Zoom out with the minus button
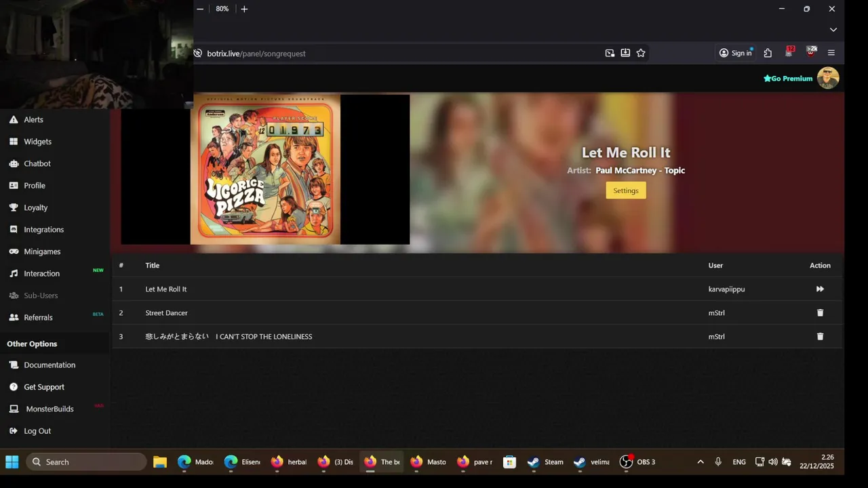 click(200, 9)
